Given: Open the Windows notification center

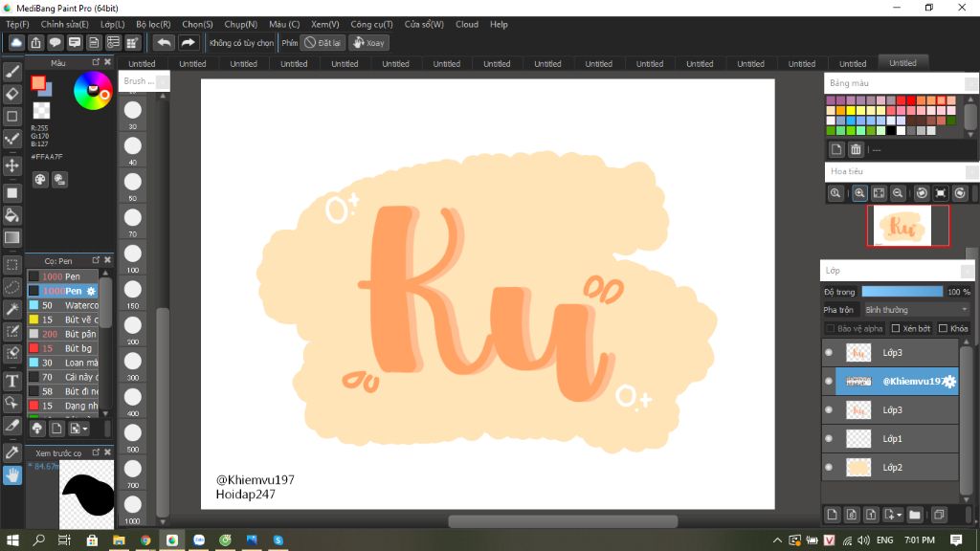Looking at the screenshot, I should pos(956,540).
